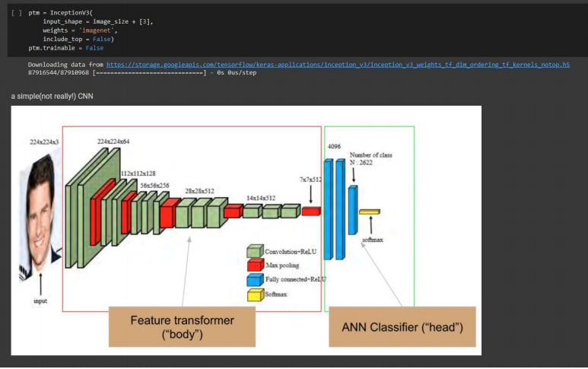Click the 'include_top = False)' line
Image resolution: width=588 pixels, height=369 pixels.
pyautogui.click(x=78, y=39)
